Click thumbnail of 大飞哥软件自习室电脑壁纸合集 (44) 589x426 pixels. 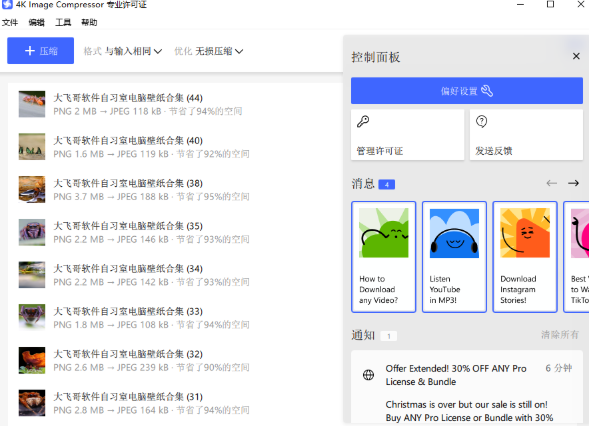click(x=32, y=104)
